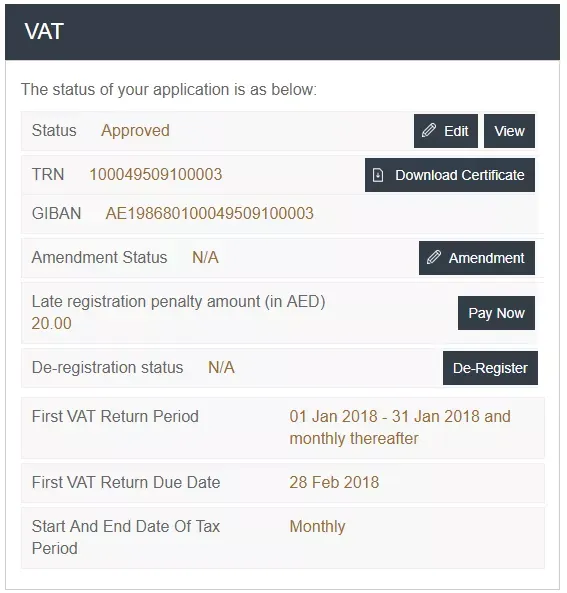This screenshot has width=567, height=593.
Task: Click the De-registration status N/A value
Action: (x=221, y=368)
